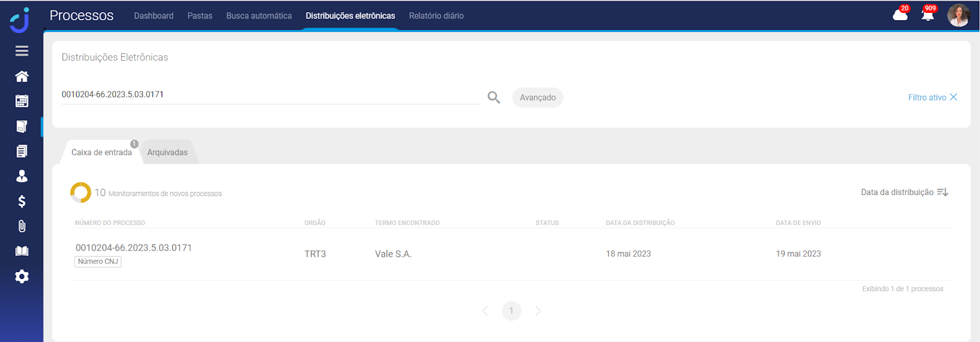Open the bell notifications icon
Image resolution: width=980 pixels, height=342 pixels.
(927, 15)
